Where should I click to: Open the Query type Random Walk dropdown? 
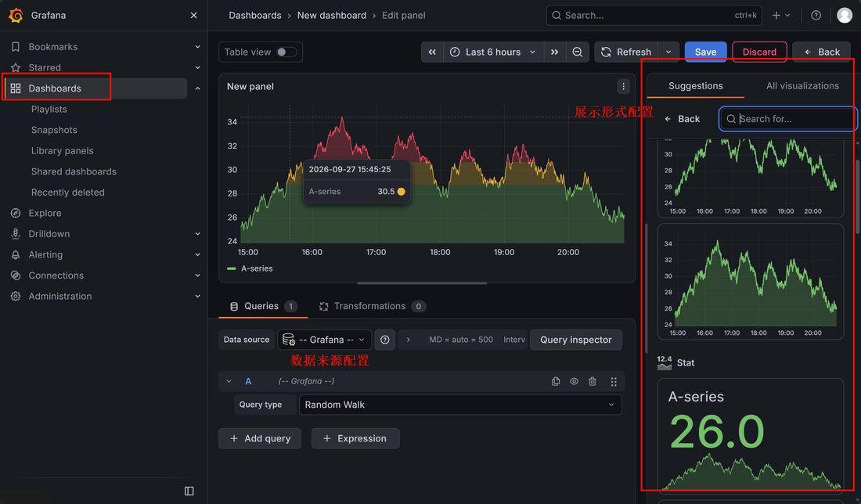[x=460, y=405]
